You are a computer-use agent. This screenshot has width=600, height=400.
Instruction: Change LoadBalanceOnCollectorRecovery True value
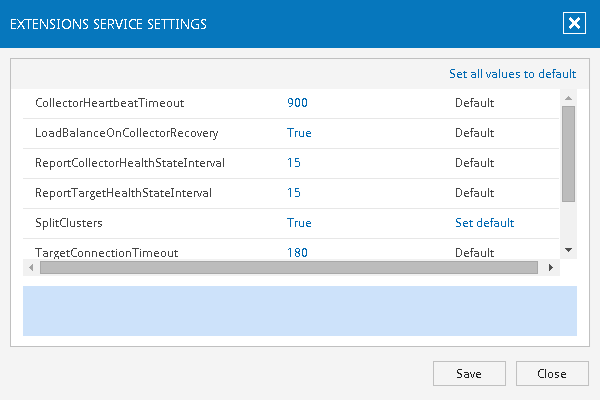click(299, 133)
